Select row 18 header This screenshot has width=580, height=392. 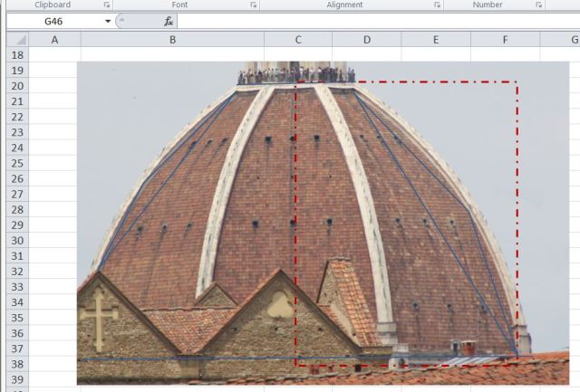15,55
